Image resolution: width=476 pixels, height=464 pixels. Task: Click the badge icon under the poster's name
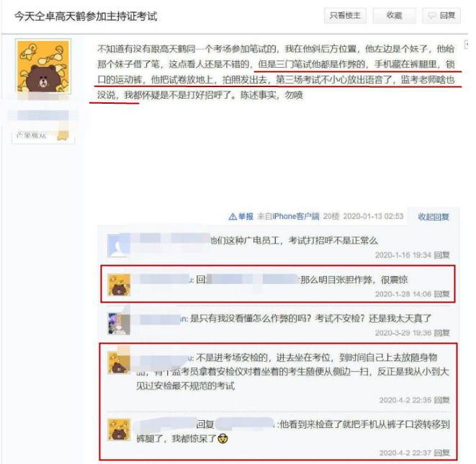pyautogui.click(x=63, y=135)
